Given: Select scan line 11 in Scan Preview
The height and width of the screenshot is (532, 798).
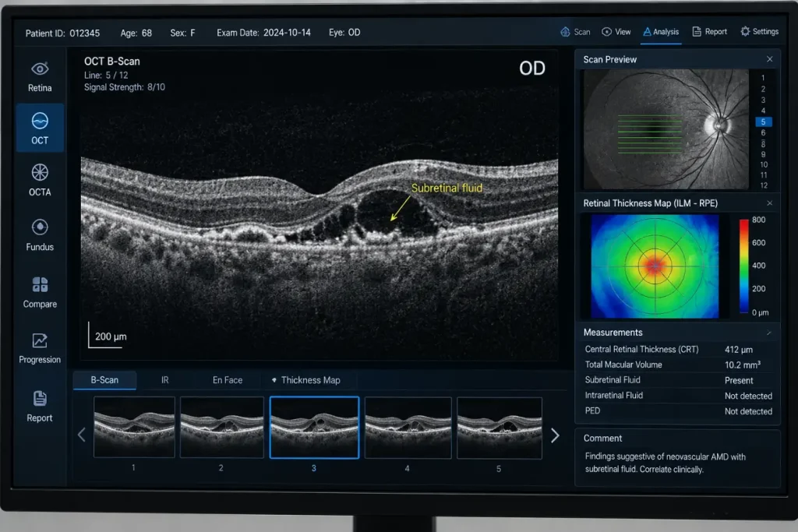Looking at the screenshot, I should (764, 175).
